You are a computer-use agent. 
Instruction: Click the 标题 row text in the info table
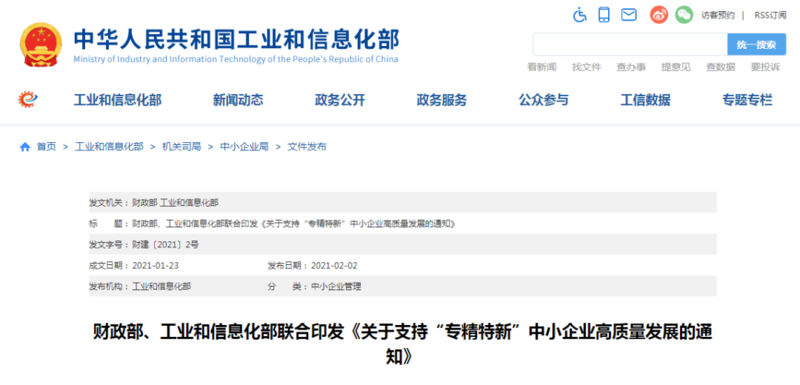coord(293,224)
